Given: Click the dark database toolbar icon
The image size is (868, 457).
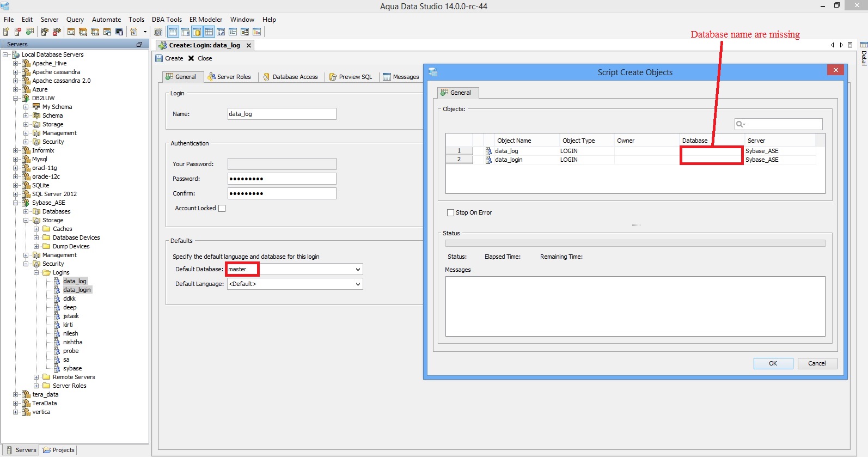Looking at the screenshot, I should pyautogui.click(x=119, y=32).
